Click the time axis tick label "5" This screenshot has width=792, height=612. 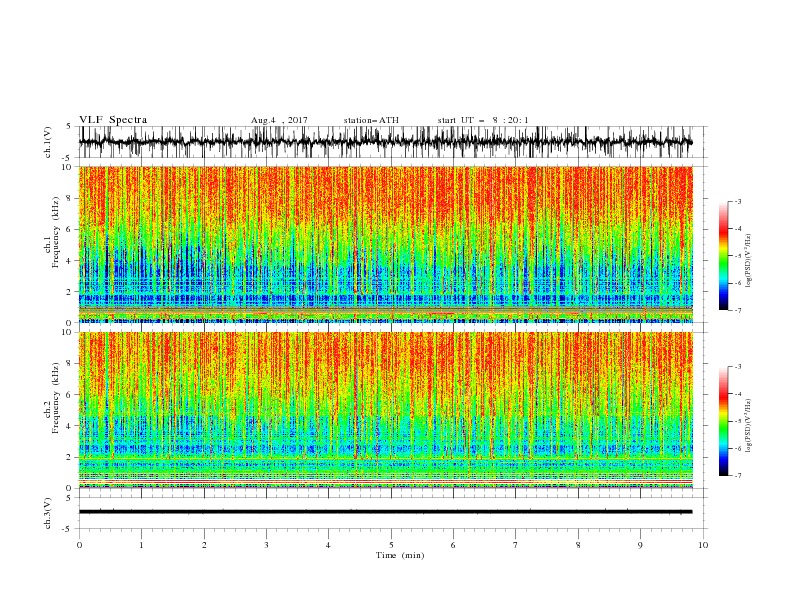[391, 545]
